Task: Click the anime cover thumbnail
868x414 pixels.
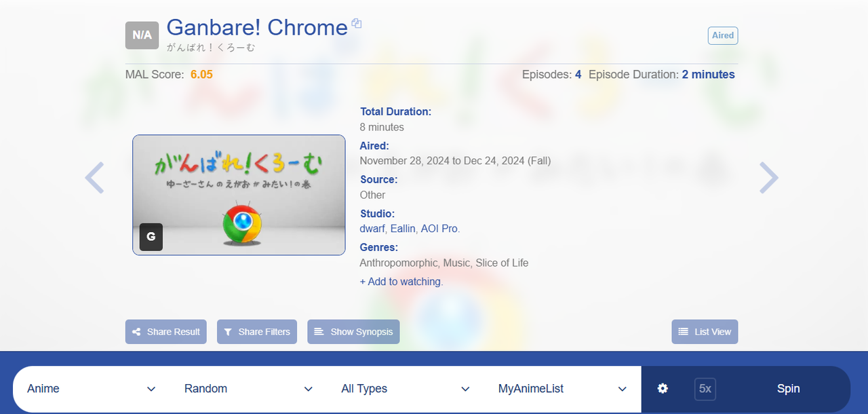Action: point(239,195)
